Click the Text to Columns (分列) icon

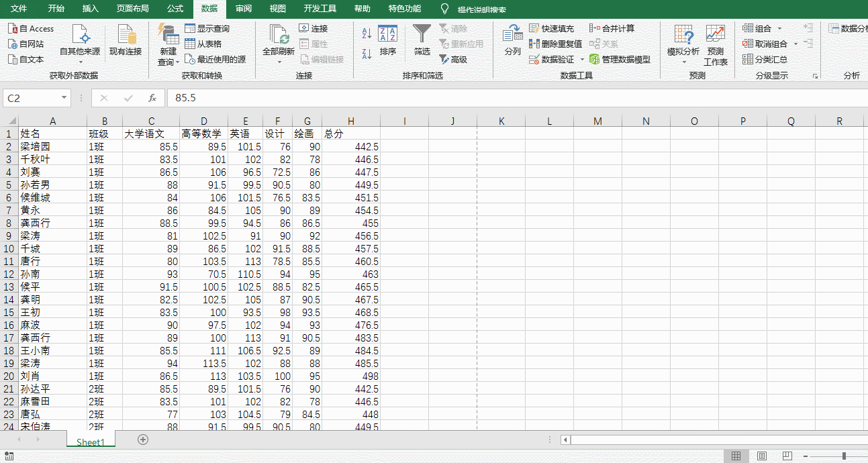(x=512, y=37)
